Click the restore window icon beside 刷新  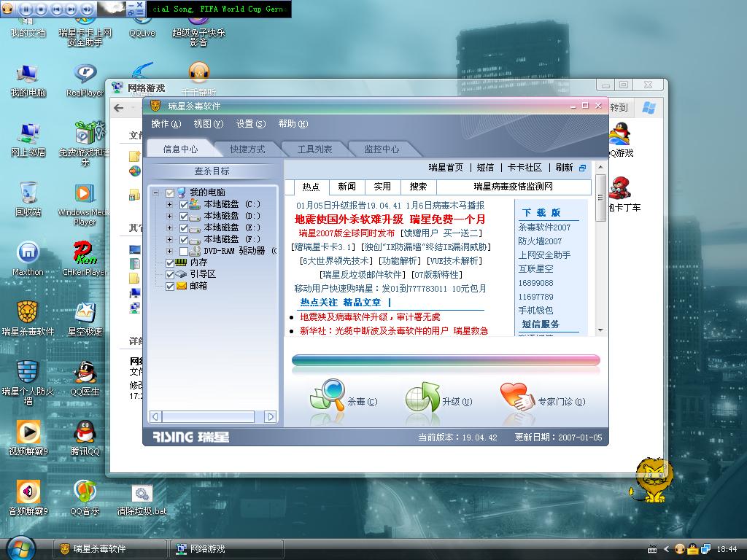click(x=582, y=168)
